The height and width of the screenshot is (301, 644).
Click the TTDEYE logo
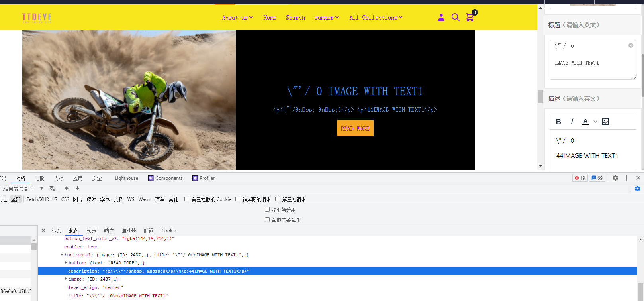pyautogui.click(x=37, y=18)
